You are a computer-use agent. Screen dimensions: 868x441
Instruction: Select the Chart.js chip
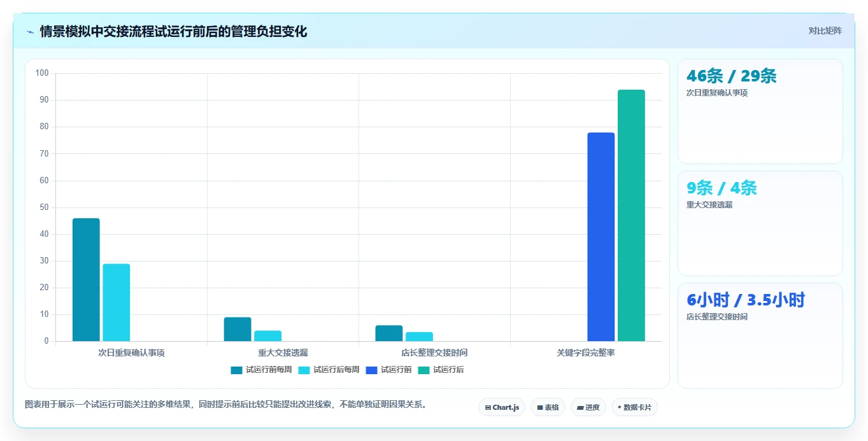coord(502,407)
